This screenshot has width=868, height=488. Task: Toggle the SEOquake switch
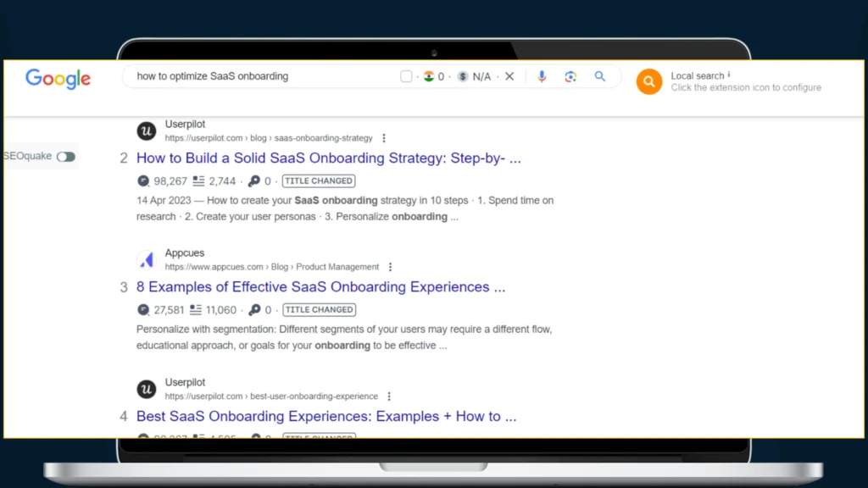pyautogui.click(x=65, y=157)
